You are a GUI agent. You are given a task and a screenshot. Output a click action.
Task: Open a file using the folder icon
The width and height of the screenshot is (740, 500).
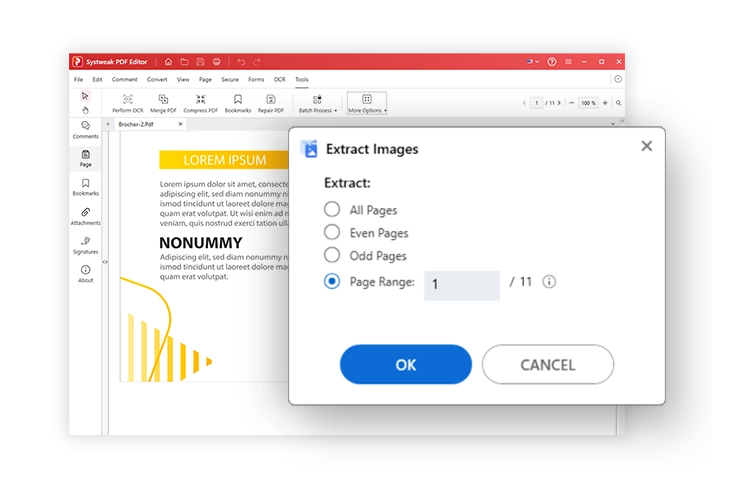click(x=185, y=62)
